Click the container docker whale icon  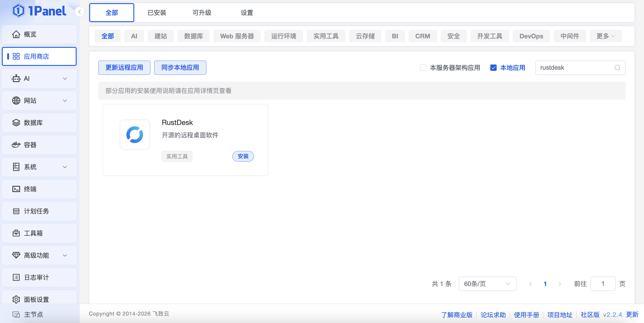(x=16, y=145)
